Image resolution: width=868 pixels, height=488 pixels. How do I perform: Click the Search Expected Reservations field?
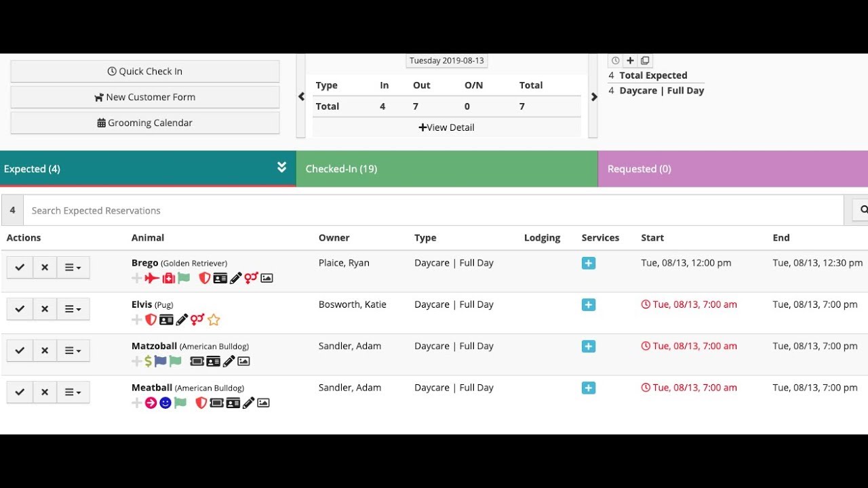[433, 210]
